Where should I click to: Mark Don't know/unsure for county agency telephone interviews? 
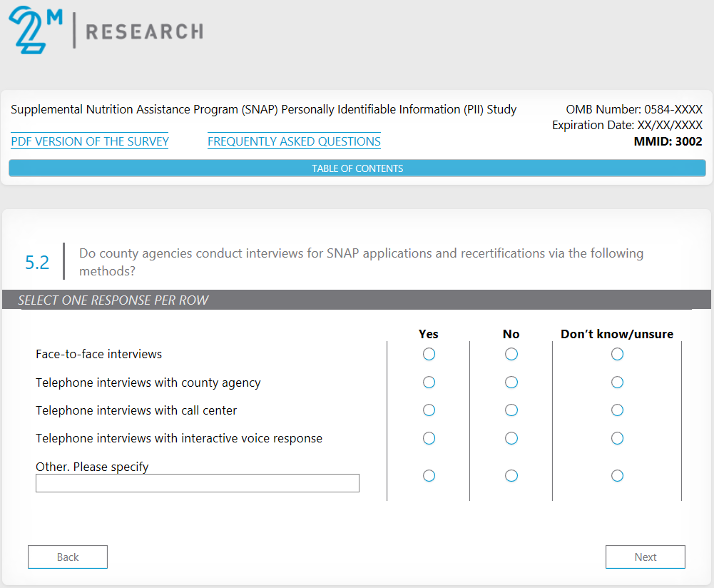click(617, 382)
